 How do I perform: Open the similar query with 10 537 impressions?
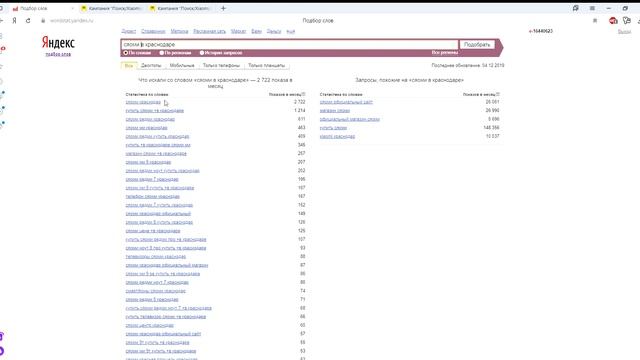[337, 136]
